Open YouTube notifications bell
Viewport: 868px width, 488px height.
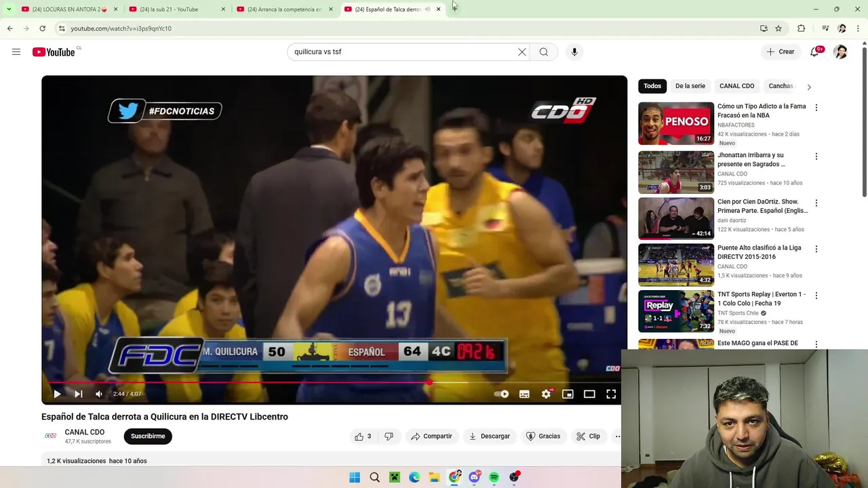click(x=814, y=52)
